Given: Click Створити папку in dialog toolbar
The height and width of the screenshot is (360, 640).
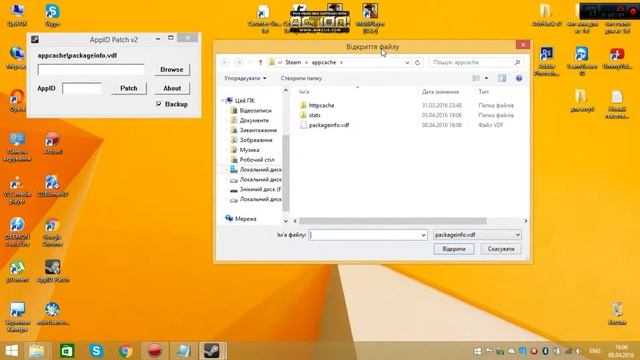Looking at the screenshot, I should (x=301, y=78).
